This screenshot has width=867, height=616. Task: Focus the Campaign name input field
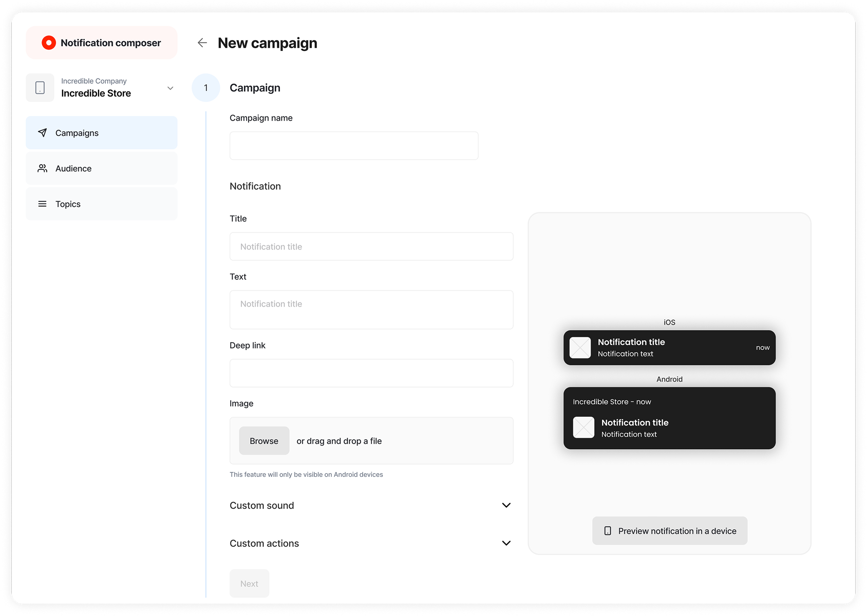(354, 146)
